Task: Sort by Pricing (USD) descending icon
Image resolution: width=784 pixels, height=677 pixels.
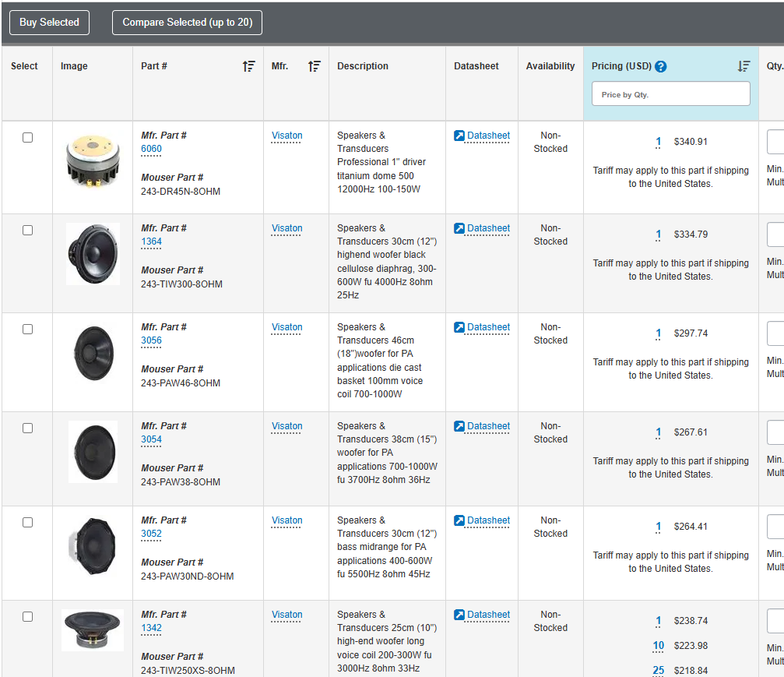Action: [744, 66]
